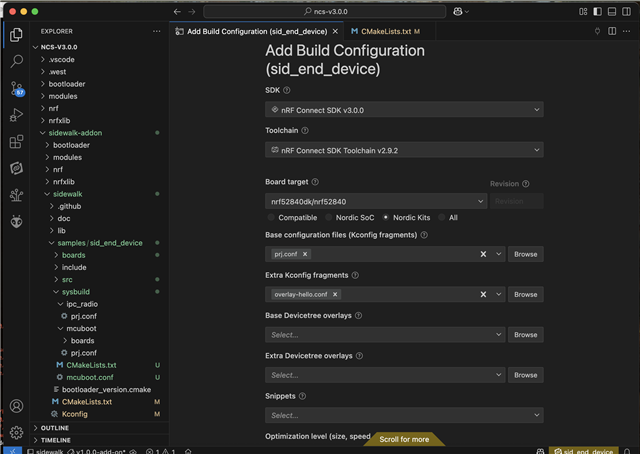This screenshot has height=454, width=640.
Task: Open the Extra Devicetree overlays dropdown
Action: [385, 375]
